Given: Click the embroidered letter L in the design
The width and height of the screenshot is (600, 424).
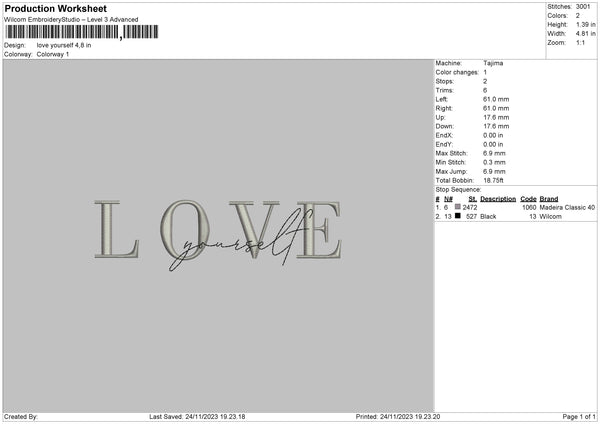Looking at the screenshot, I should 117,229.
